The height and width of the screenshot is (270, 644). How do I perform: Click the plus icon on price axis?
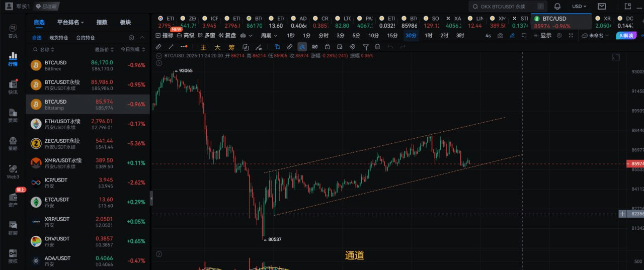click(x=622, y=214)
